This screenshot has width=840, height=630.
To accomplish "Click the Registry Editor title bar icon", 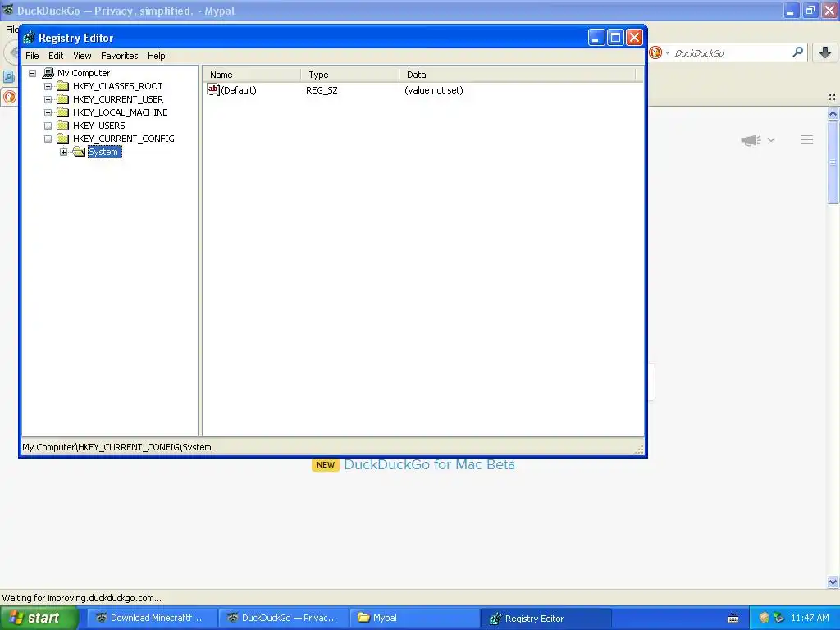I will [x=29, y=38].
